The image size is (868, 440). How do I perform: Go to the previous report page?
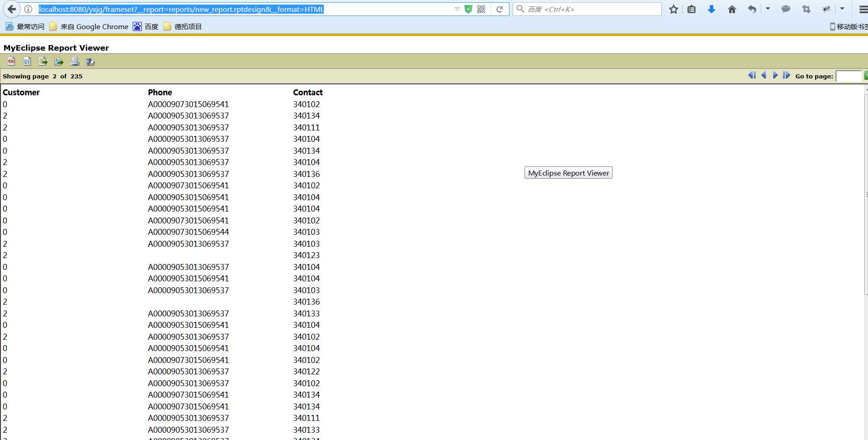tap(764, 75)
